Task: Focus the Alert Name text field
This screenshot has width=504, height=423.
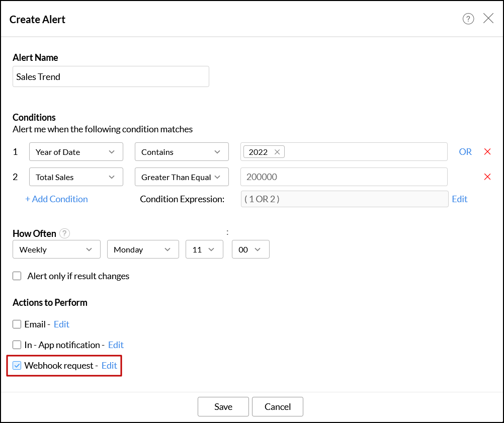Action: pos(111,77)
